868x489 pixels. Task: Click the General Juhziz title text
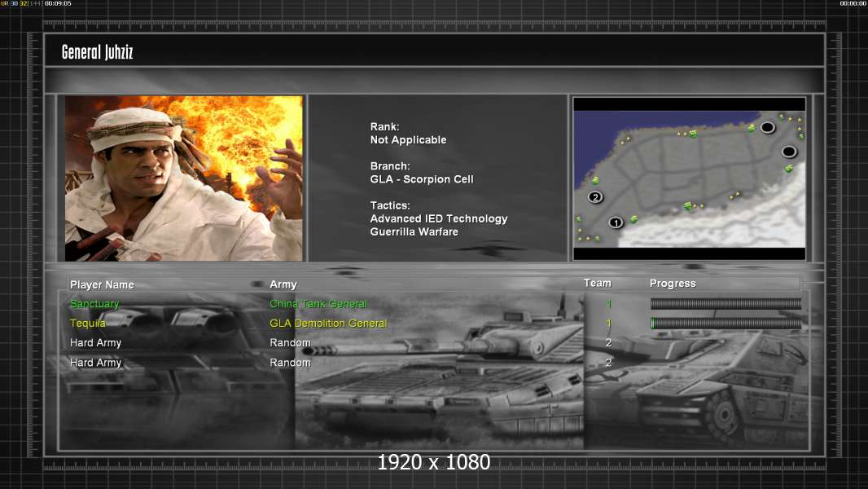[x=98, y=52]
